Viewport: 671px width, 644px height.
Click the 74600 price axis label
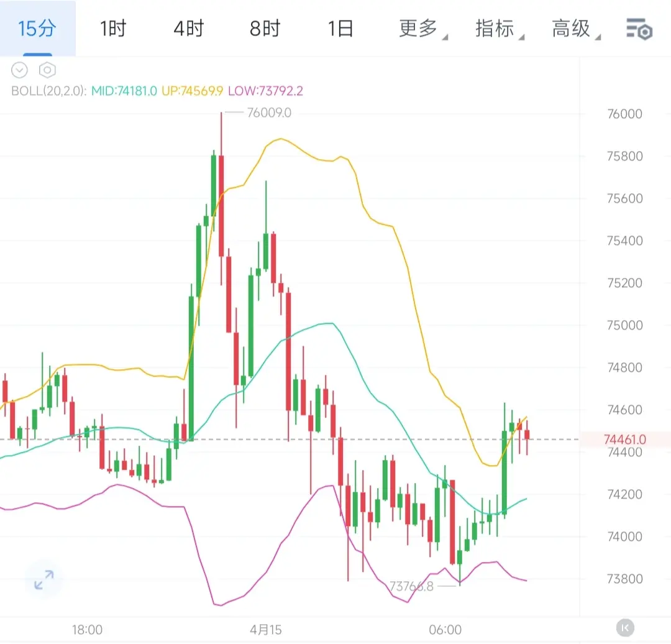[x=625, y=410]
